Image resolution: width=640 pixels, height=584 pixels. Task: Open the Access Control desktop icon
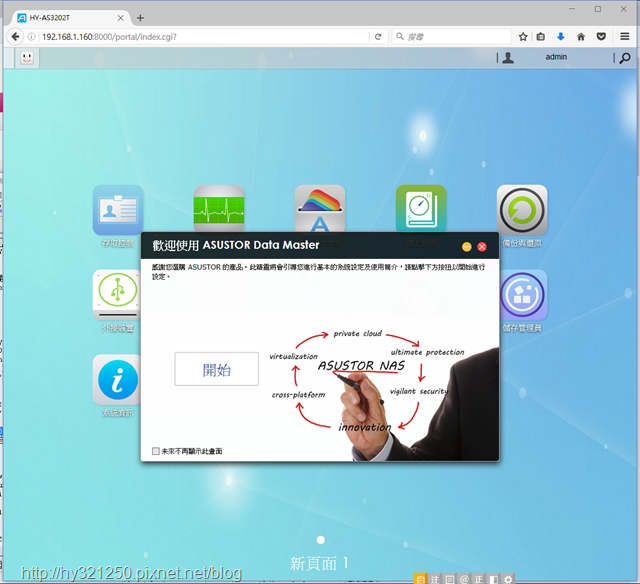[x=118, y=210]
